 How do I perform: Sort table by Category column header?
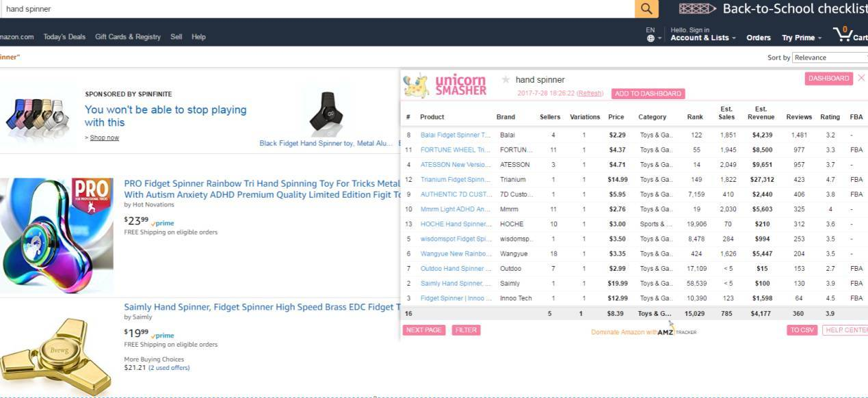653,117
